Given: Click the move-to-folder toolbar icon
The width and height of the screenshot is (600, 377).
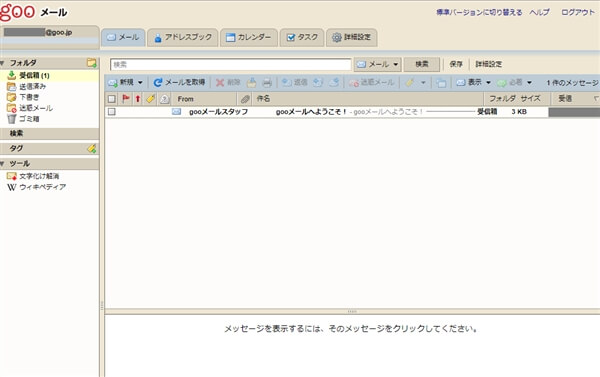Looking at the screenshot, I should click(251, 83).
